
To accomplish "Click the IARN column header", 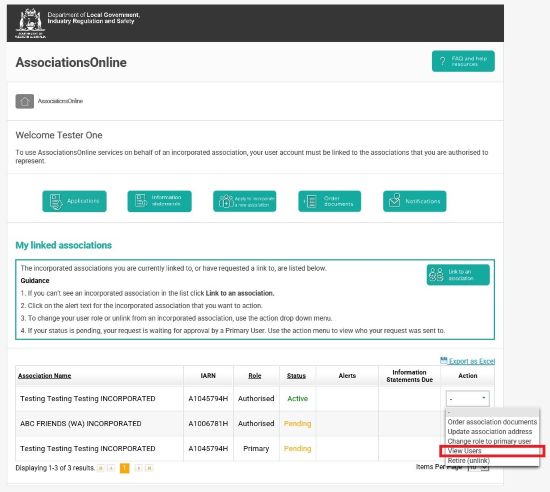I will (x=208, y=376).
